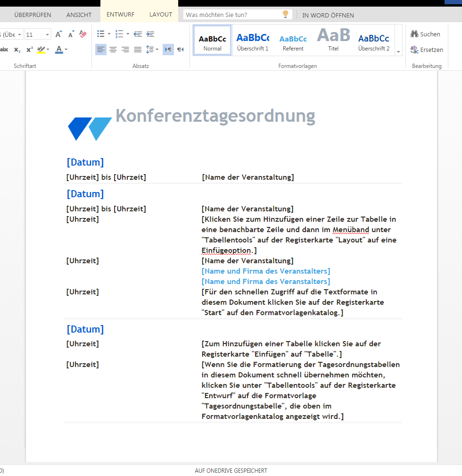
Task: Open the numbering style dropdown arrow
Action: pyautogui.click(x=128, y=34)
